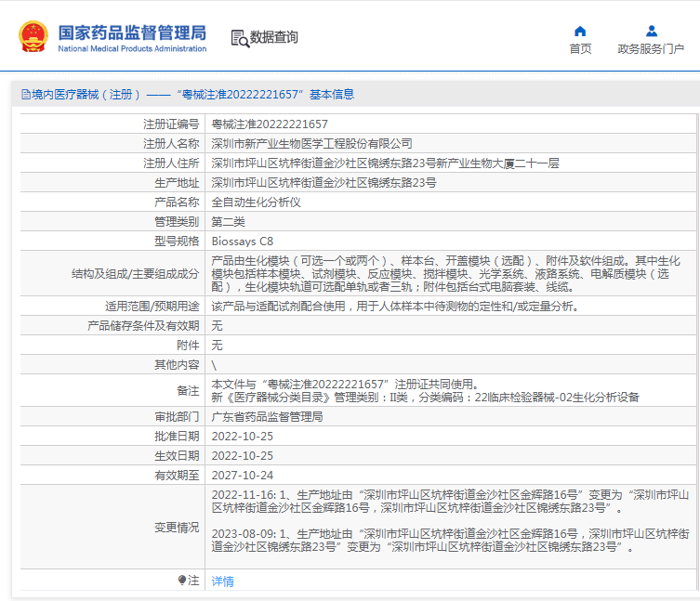Select 第二类 management class value

click(228, 222)
